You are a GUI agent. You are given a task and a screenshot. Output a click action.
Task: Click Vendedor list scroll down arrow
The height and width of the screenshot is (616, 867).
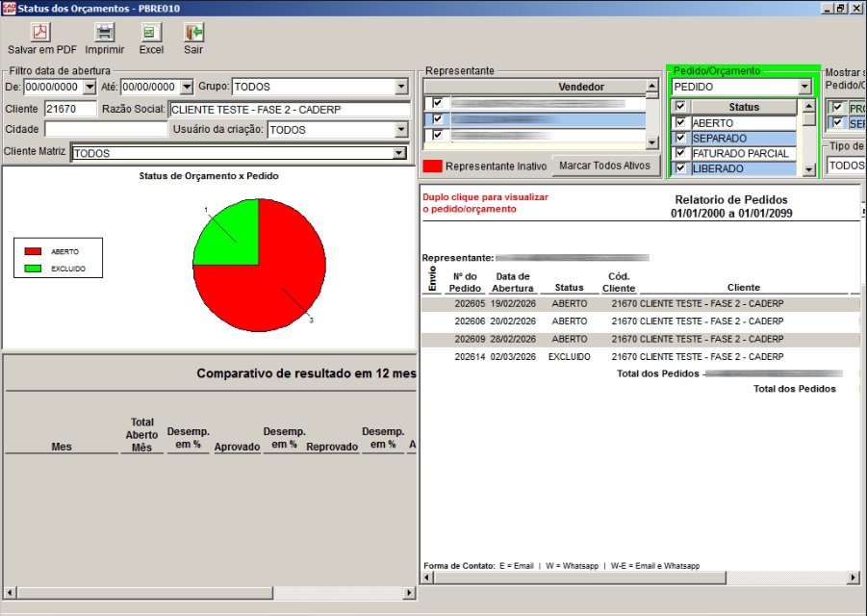[651, 143]
